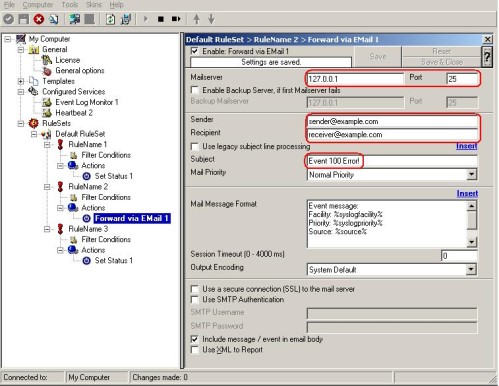Check Use XML to Report box
The height and width of the screenshot is (386, 499).
tap(194, 350)
